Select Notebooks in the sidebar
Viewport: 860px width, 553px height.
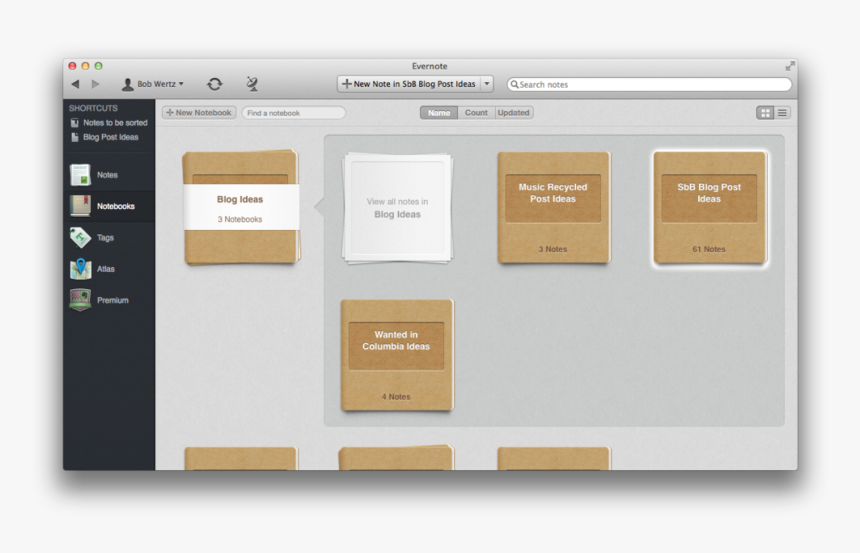coord(109,206)
